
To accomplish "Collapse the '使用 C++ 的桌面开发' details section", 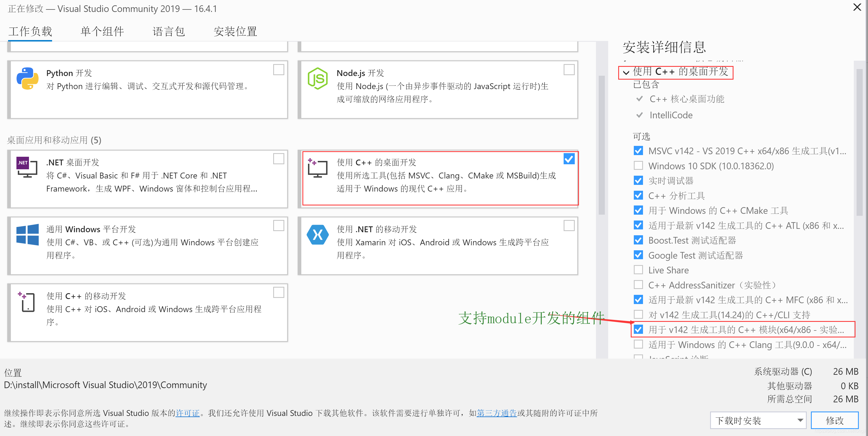I will tap(626, 72).
